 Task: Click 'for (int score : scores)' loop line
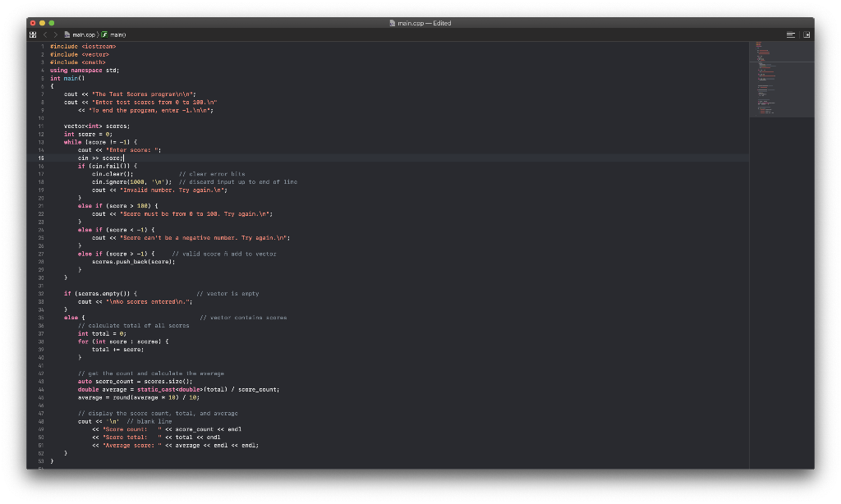coord(123,341)
